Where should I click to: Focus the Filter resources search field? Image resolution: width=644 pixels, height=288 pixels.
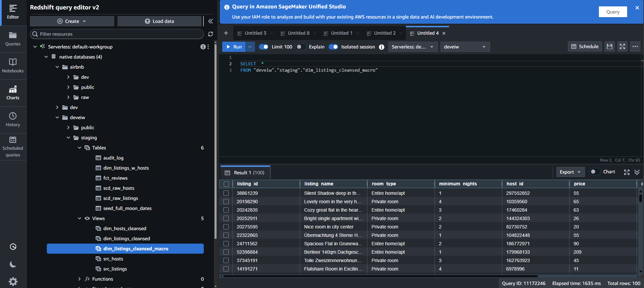pyautogui.click(x=117, y=34)
